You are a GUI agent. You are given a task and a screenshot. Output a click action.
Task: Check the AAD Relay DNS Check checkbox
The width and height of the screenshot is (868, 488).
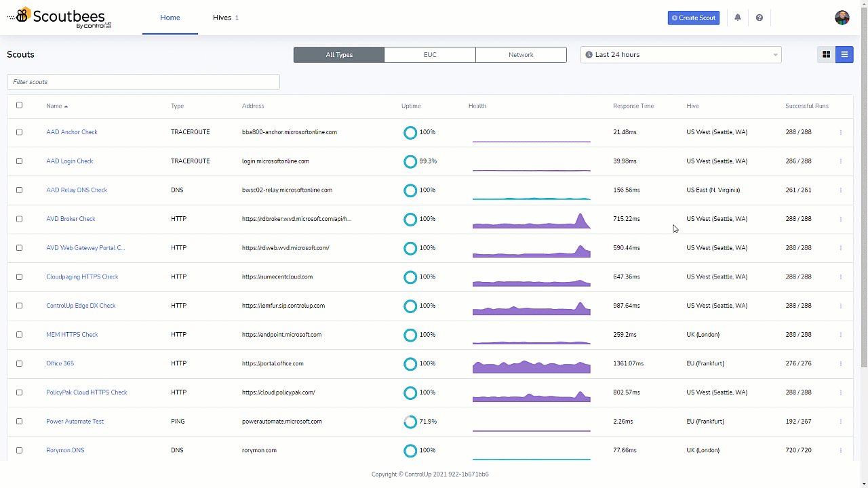[19, 190]
